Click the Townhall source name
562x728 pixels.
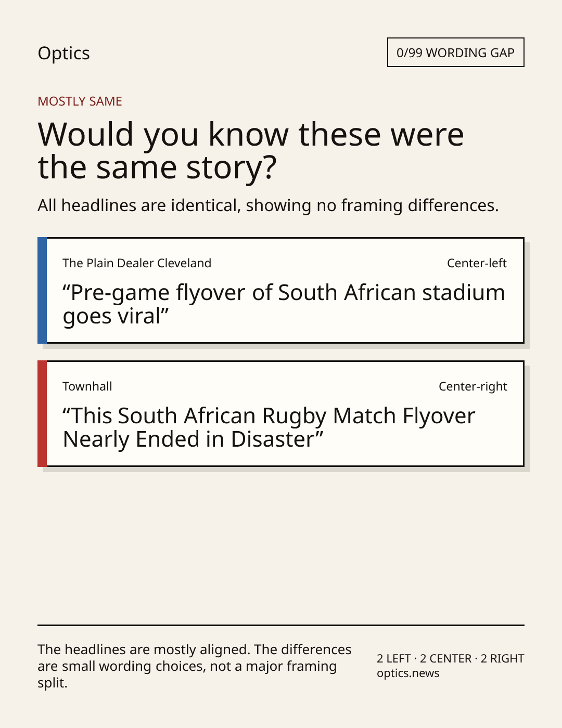click(87, 386)
